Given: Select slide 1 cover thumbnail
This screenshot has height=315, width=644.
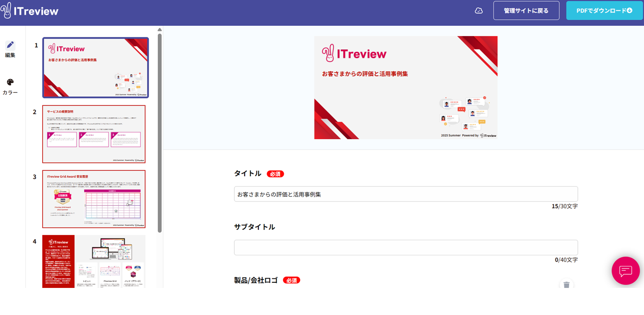Looking at the screenshot, I should click(95, 67).
